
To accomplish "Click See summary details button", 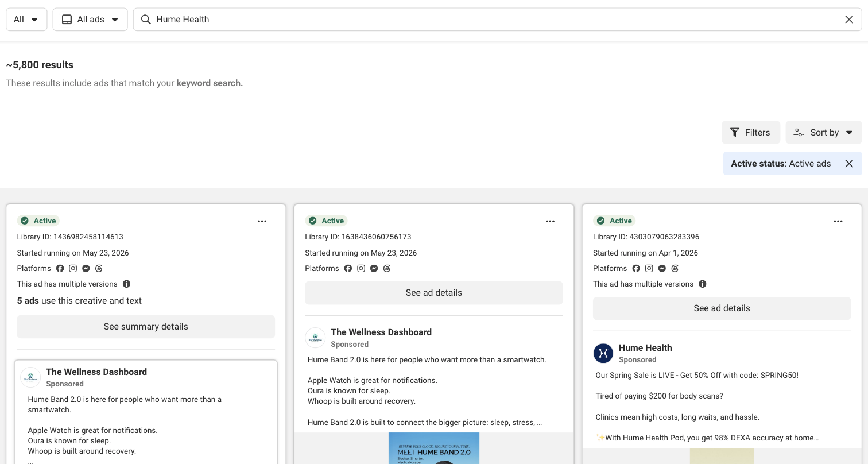I will [x=146, y=327].
